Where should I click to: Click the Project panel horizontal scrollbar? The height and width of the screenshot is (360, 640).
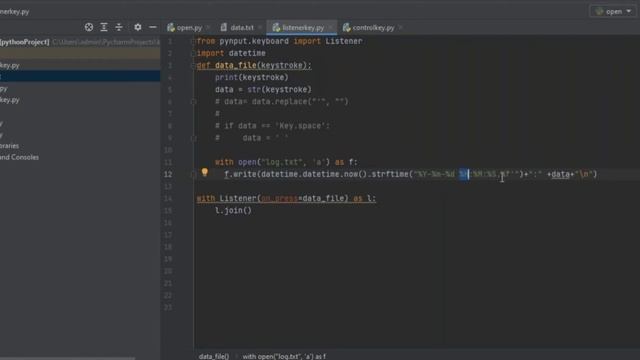click(67, 358)
